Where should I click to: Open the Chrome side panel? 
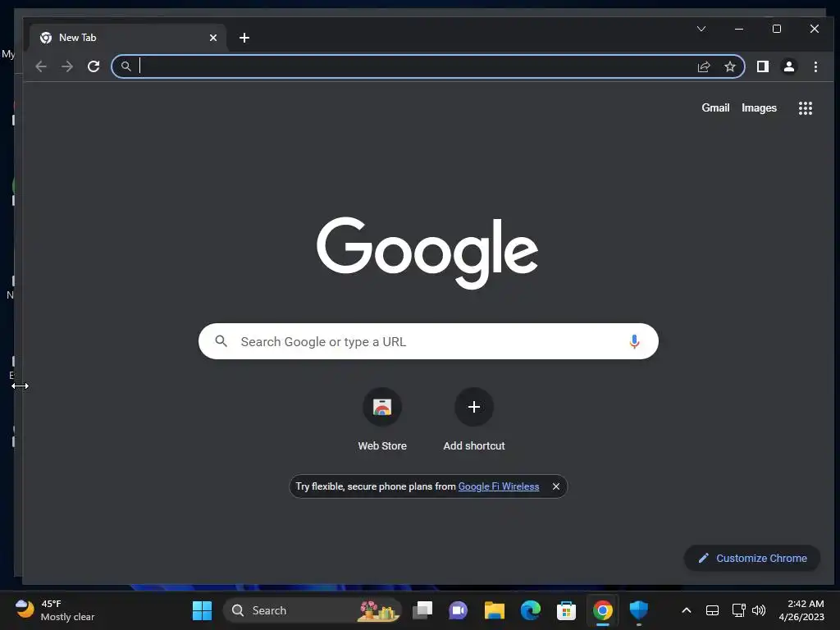[x=762, y=66]
